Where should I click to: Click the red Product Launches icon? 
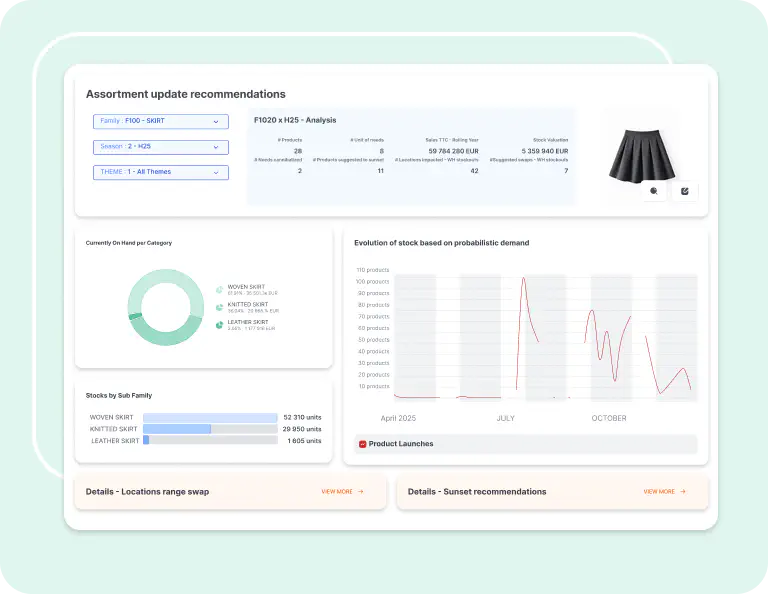[362, 444]
